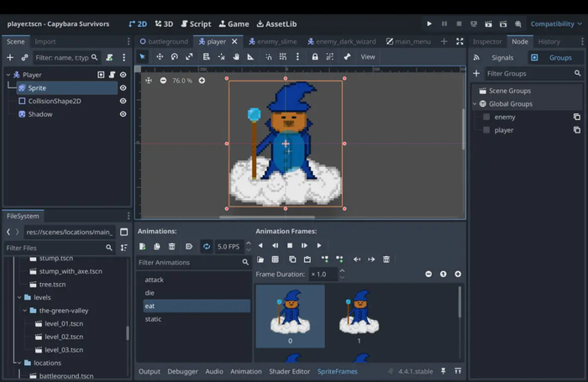Image resolution: width=588 pixels, height=382 pixels.
Task: Toggle smart snap in viewport toolbar
Action: click(x=269, y=56)
